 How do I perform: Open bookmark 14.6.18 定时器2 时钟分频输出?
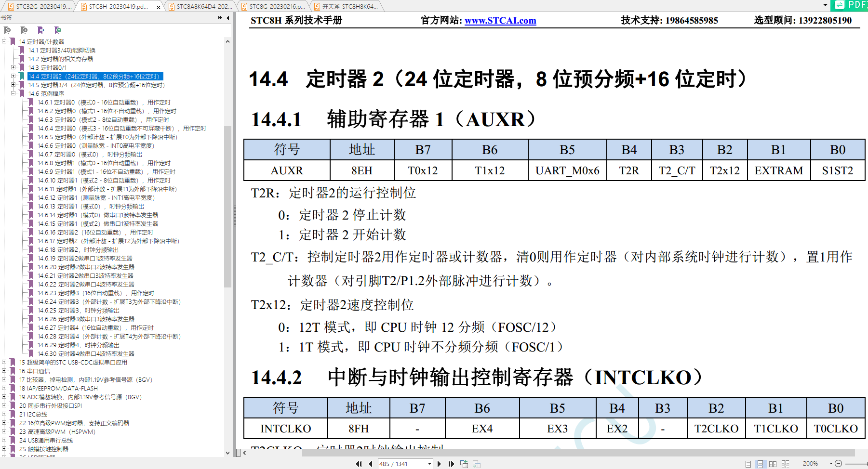click(78, 249)
